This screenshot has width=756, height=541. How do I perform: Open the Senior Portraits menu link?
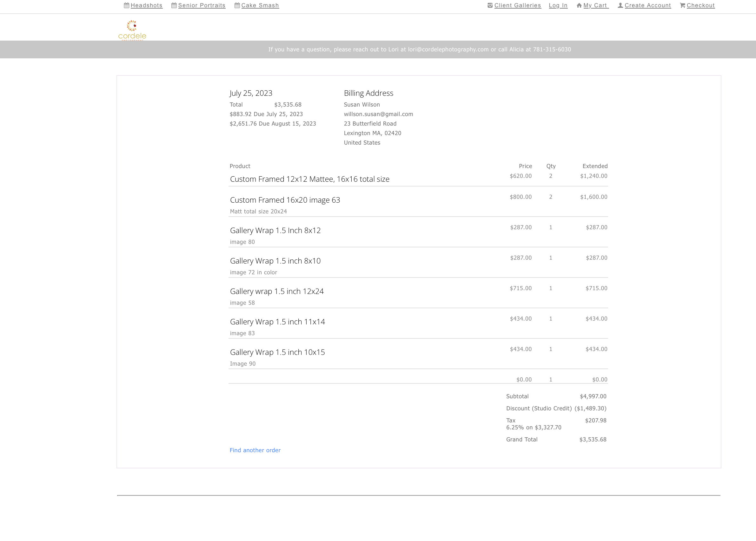[x=202, y=5]
